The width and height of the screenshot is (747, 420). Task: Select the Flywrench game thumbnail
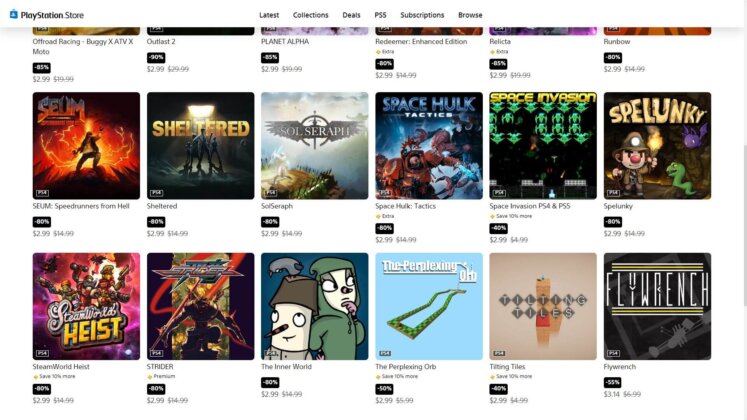coord(657,306)
